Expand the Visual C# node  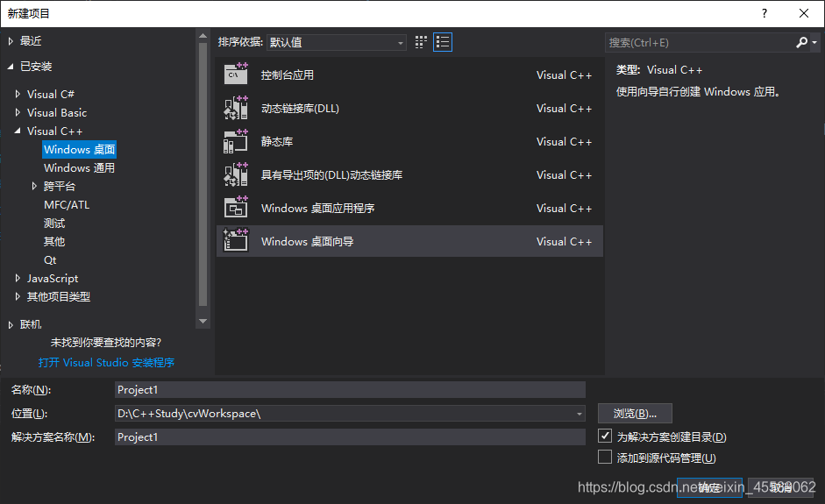(x=18, y=94)
